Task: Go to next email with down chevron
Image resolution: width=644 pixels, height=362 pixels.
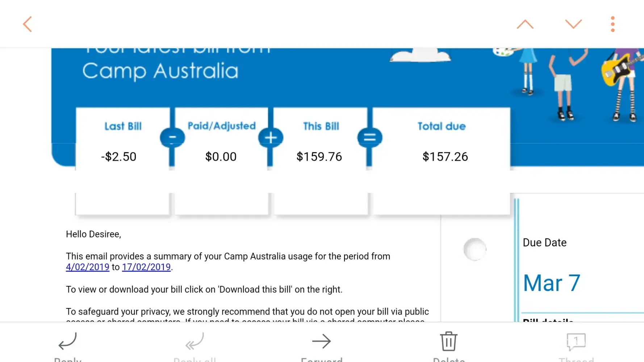Action: (573, 24)
